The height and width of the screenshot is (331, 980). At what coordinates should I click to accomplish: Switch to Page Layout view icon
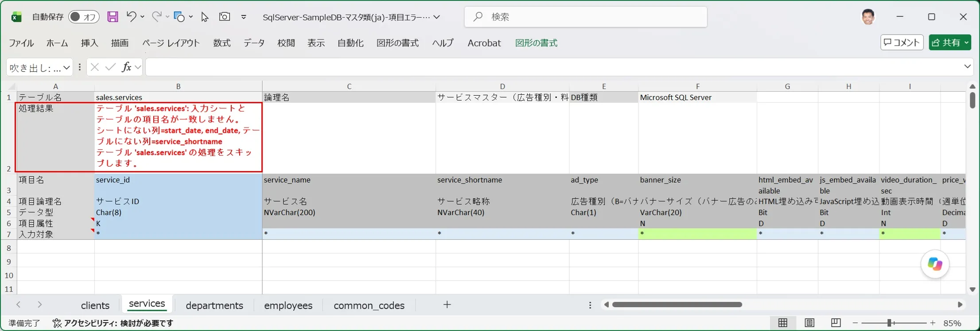(809, 323)
